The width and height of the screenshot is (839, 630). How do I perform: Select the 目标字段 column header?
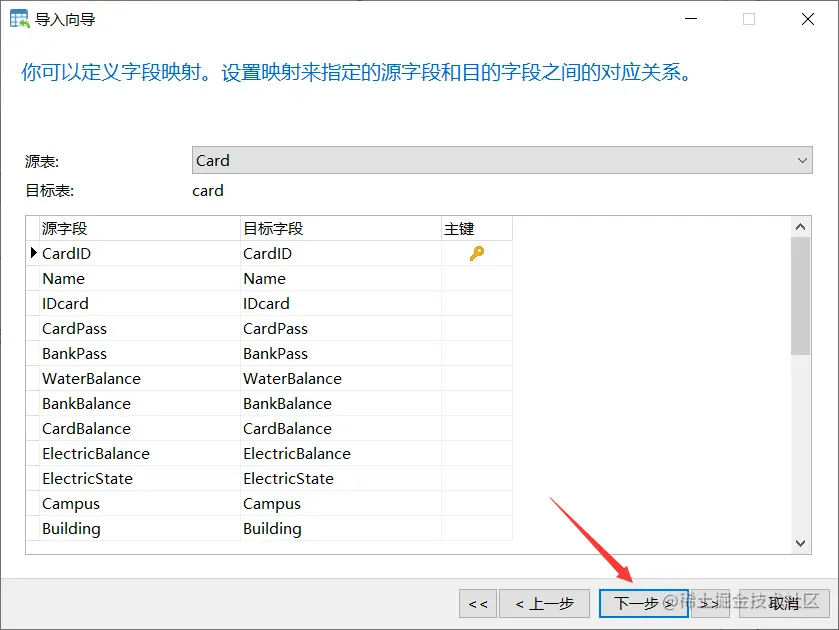point(341,229)
